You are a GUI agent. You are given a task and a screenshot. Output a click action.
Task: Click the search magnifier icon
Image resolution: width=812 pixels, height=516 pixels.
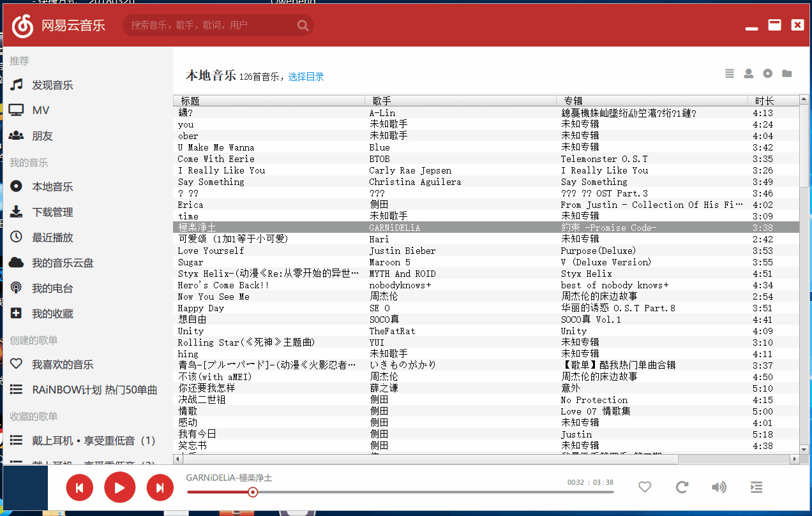(x=303, y=26)
